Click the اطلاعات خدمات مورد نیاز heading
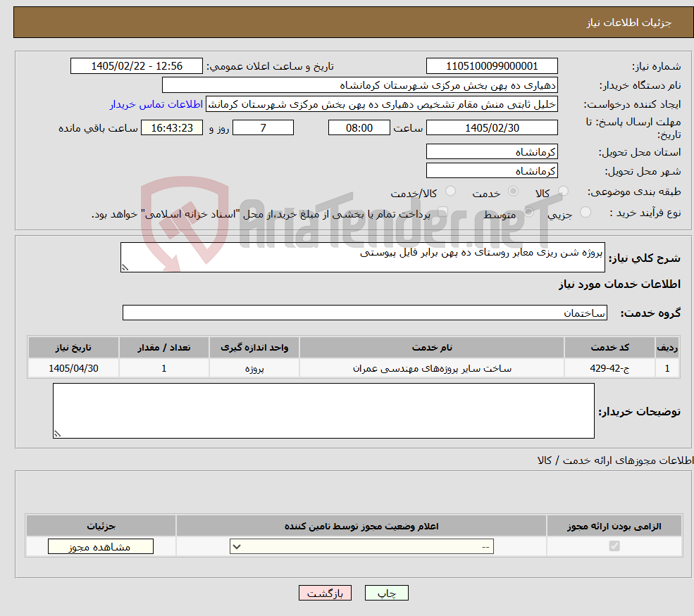694x616 pixels. tap(619, 284)
